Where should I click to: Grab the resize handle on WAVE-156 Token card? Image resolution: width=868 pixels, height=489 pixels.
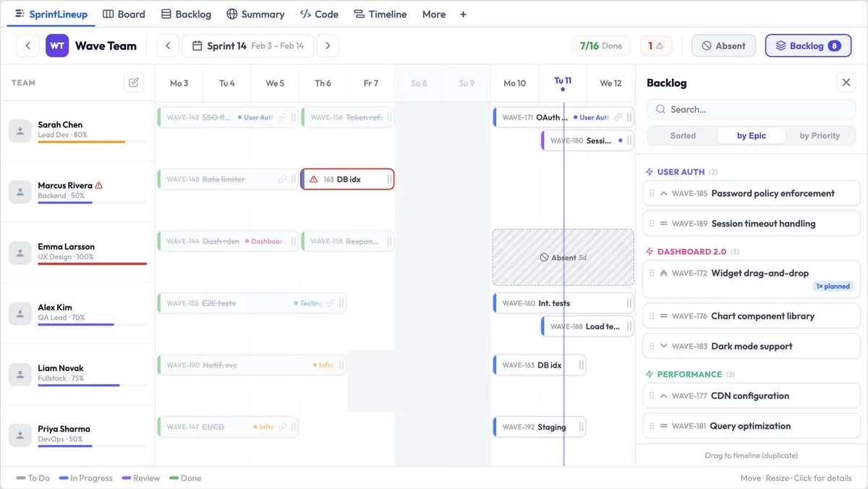pyautogui.click(x=389, y=117)
